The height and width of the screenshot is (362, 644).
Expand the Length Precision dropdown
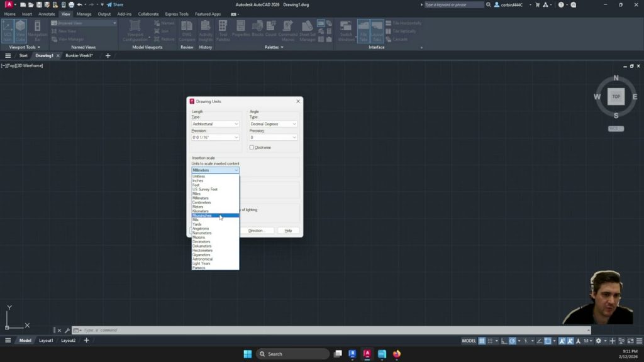coord(215,137)
